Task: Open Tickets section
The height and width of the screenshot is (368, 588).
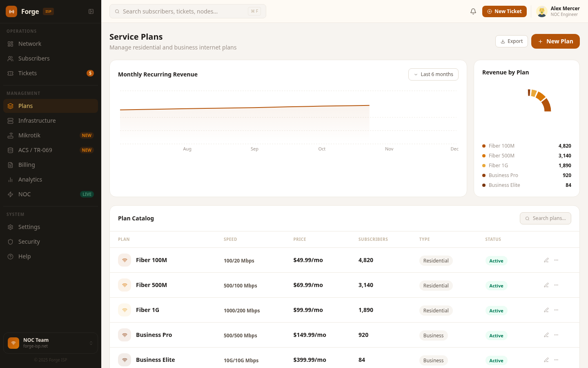Action: tap(51, 73)
